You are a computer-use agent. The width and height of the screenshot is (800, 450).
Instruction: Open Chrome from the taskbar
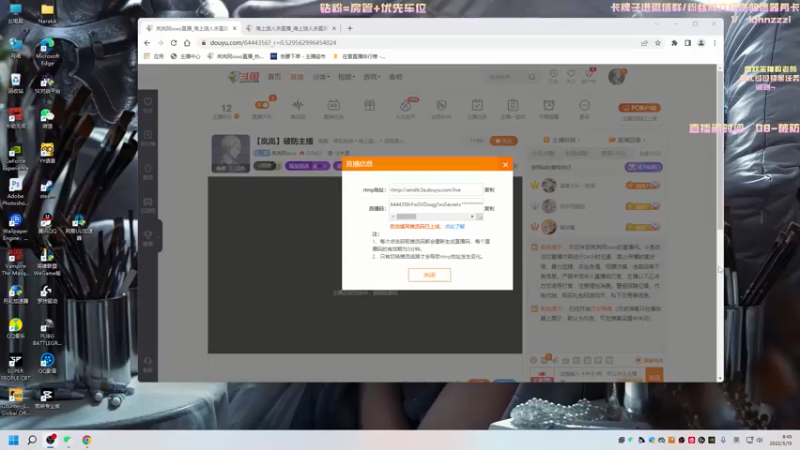pyautogui.click(x=87, y=440)
